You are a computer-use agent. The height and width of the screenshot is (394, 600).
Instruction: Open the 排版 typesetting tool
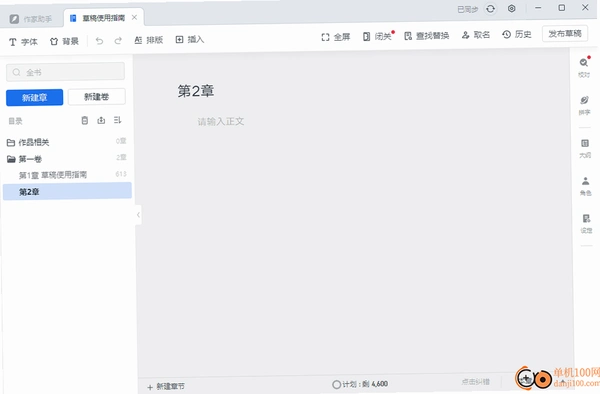tap(149, 40)
